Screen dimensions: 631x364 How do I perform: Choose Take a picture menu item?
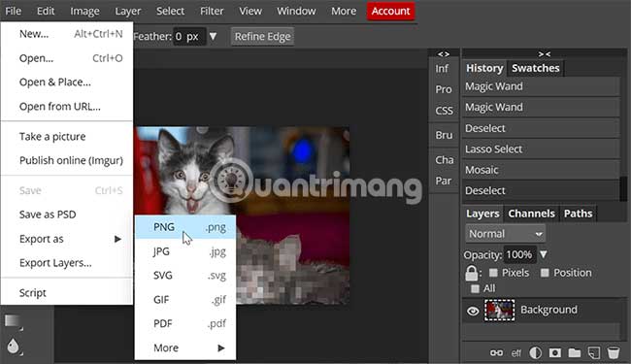(x=67, y=137)
